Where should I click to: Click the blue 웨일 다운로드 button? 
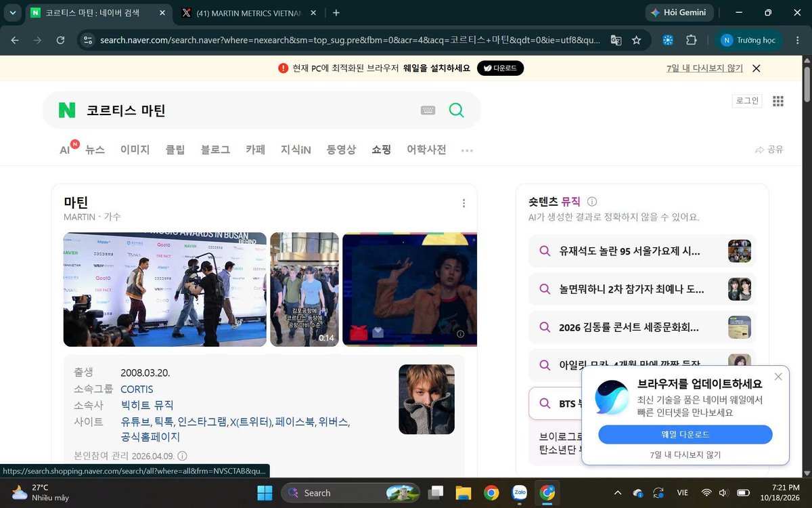685,434
